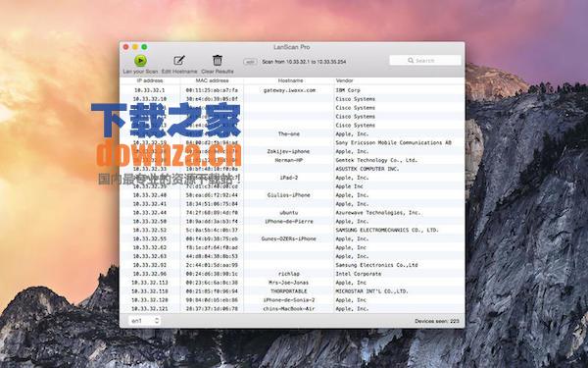The width and height of the screenshot is (588, 368).
Task: Click into the Search input field
Action: [425, 60]
